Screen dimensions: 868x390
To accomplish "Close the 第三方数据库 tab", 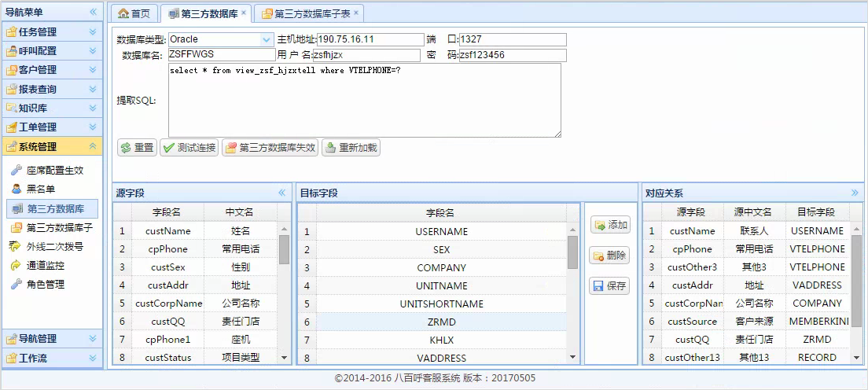I will click(x=244, y=13).
